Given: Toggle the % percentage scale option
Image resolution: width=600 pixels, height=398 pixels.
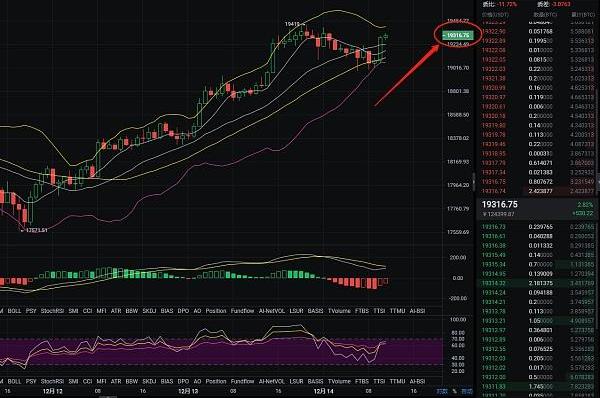Looking at the screenshot, I should click(455, 391).
